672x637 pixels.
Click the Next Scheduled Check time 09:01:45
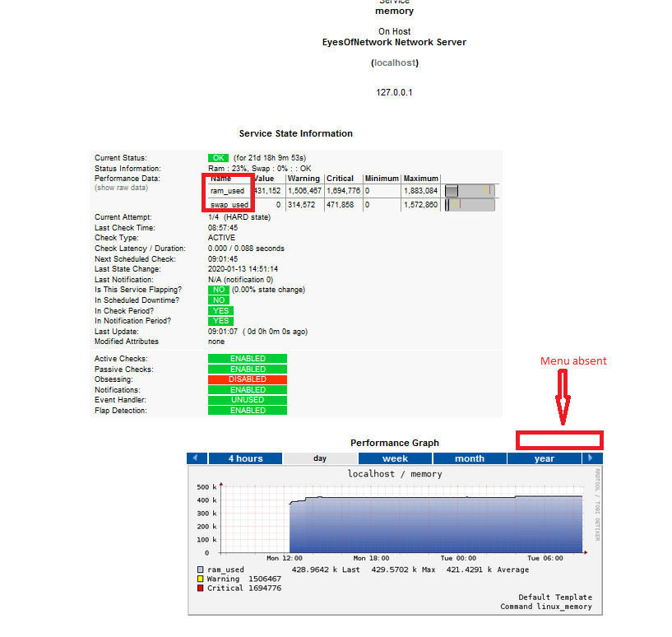click(x=223, y=259)
